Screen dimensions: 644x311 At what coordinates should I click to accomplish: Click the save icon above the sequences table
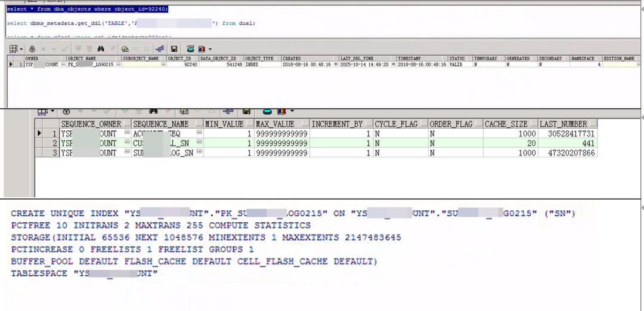[x=246, y=111]
